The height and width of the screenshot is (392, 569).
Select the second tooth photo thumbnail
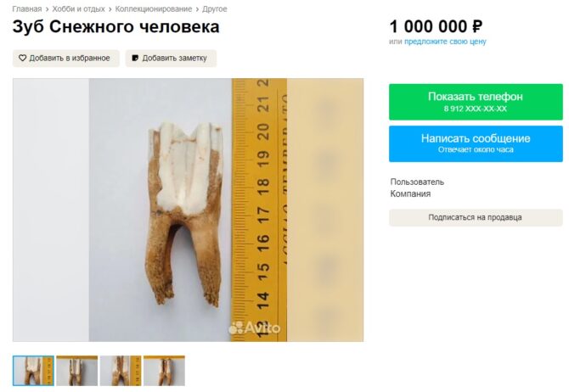pyautogui.click(x=77, y=371)
